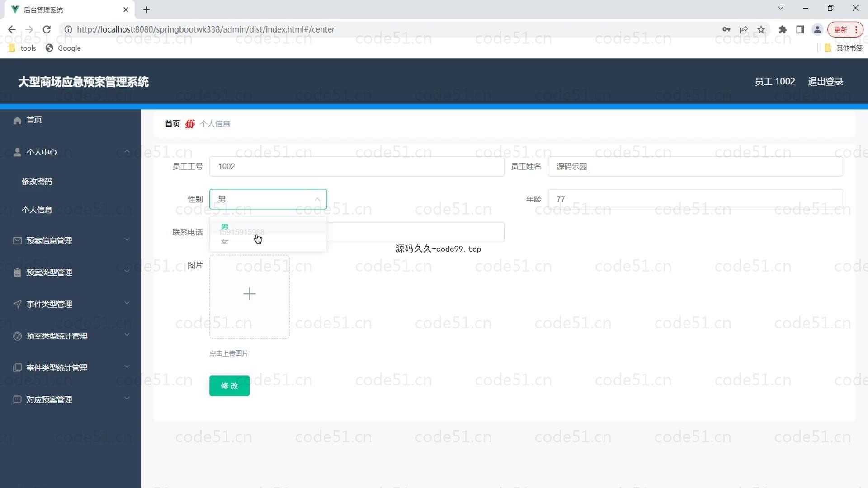Click the circular icon of 预案类型统计管理
The image size is (868, 488).
(17, 336)
